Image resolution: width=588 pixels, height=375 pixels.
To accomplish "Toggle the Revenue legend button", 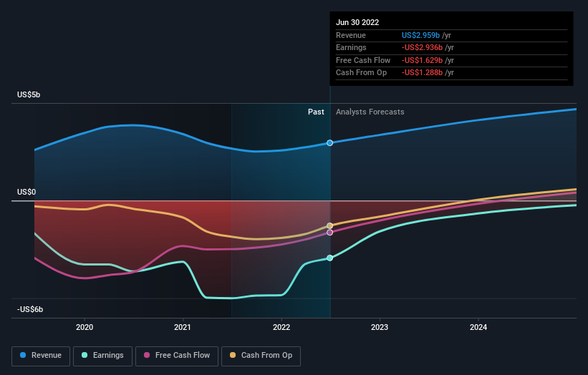I will tap(41, 356).
